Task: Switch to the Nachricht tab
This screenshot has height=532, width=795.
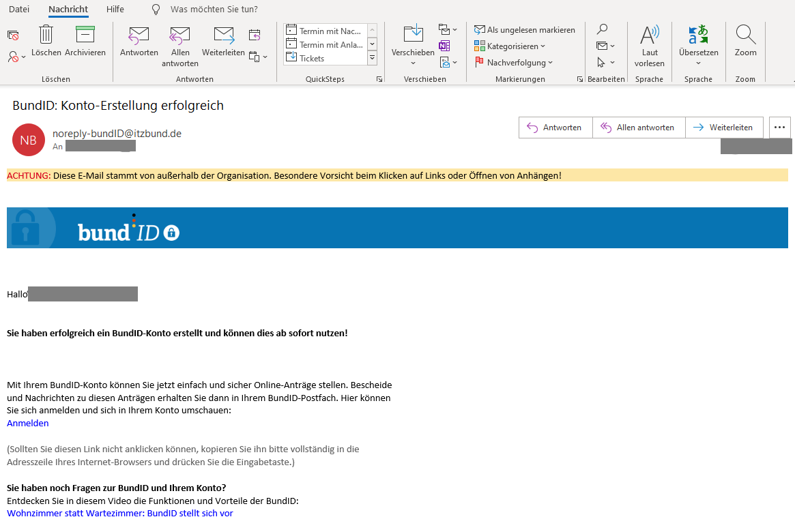Action: [x=68, y=9]
